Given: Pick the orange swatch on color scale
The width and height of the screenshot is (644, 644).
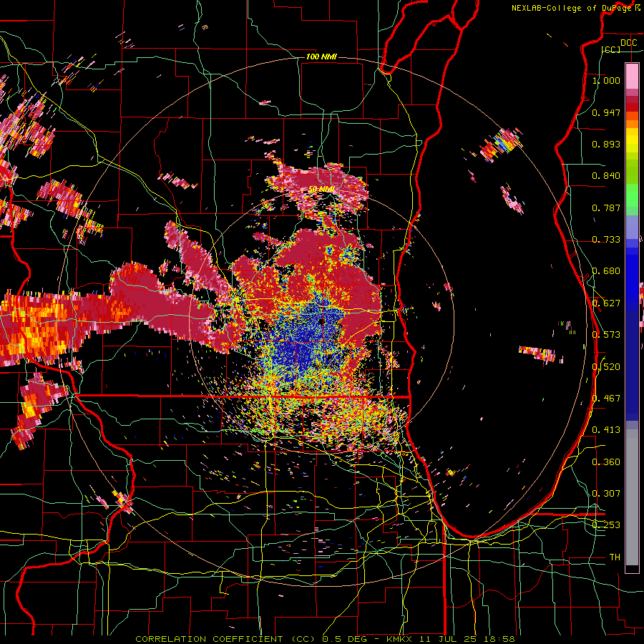Looking at the screenshot, I should [632, 124].
